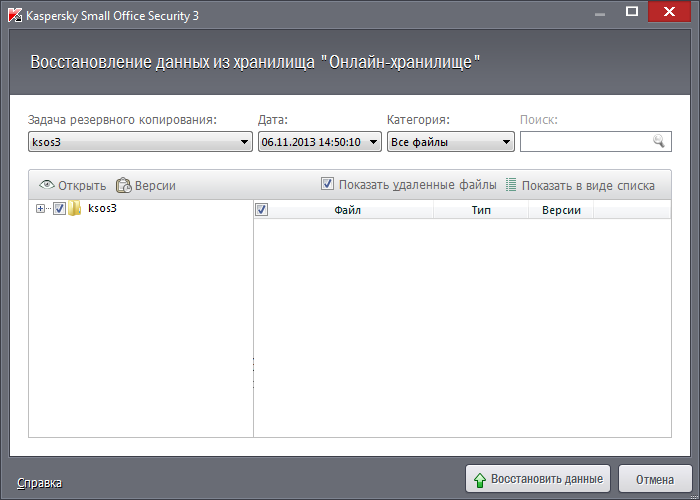Click green arrow on Восстановить данные

coord(479,480)
